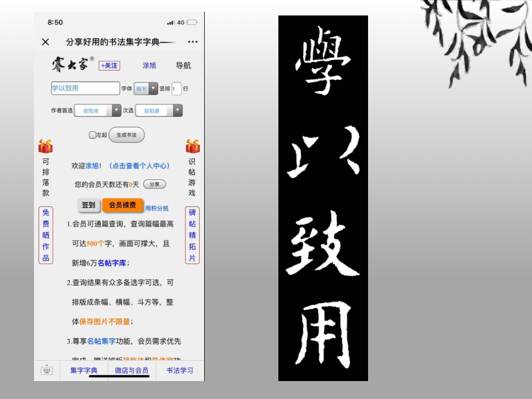Open the 用积分抵 link

click(x=157, y=208)
